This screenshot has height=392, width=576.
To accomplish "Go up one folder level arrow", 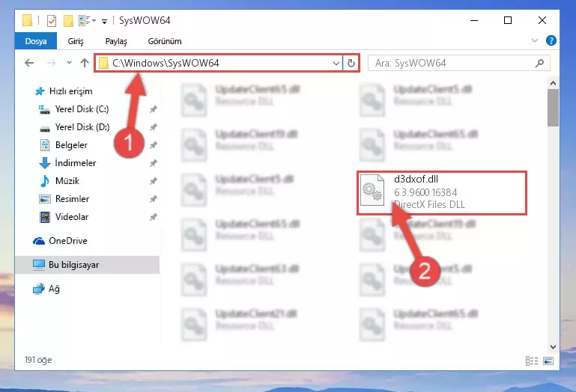I will pyautogui.click(x=85, y=63).
